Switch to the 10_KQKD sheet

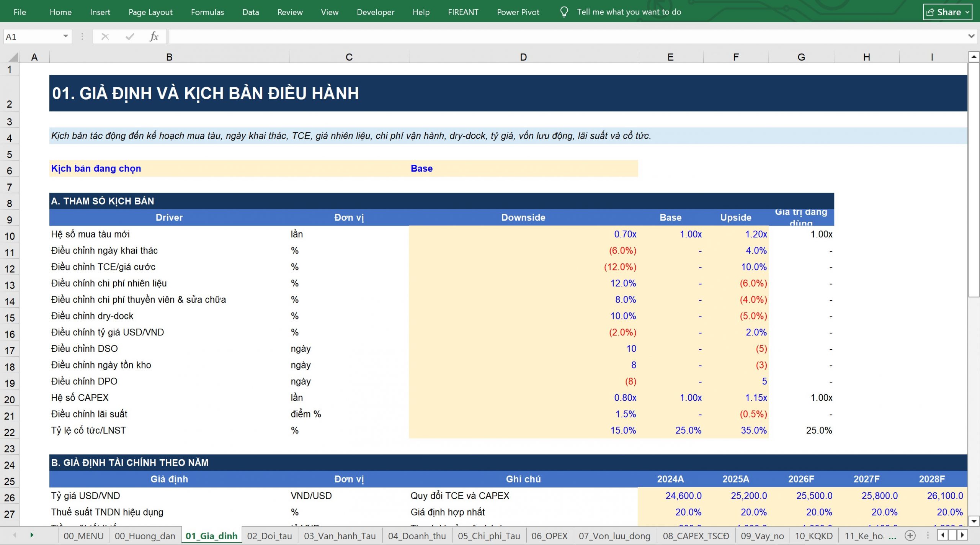click(813, 536)
